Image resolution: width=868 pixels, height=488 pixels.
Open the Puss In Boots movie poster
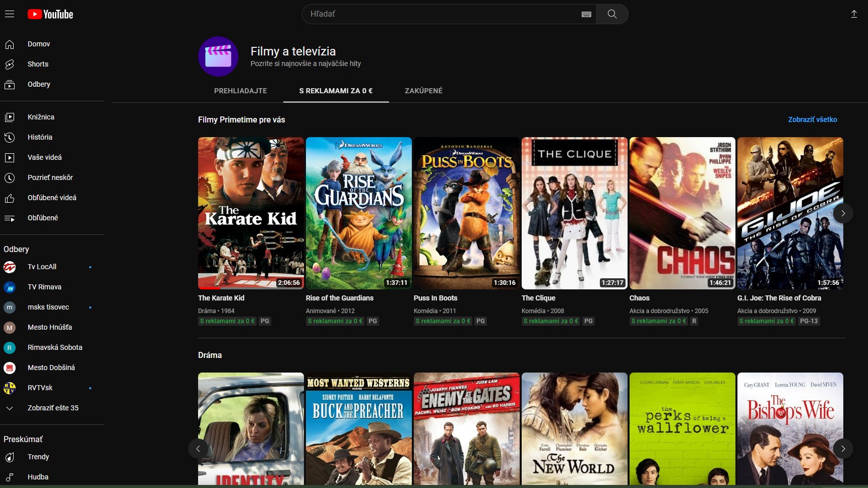466,213
